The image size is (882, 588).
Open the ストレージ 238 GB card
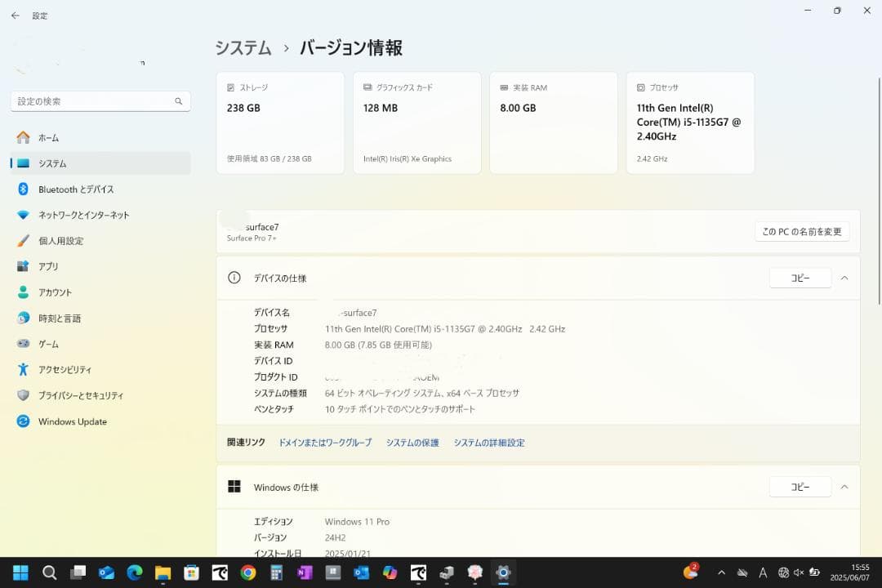coord(280,122)
